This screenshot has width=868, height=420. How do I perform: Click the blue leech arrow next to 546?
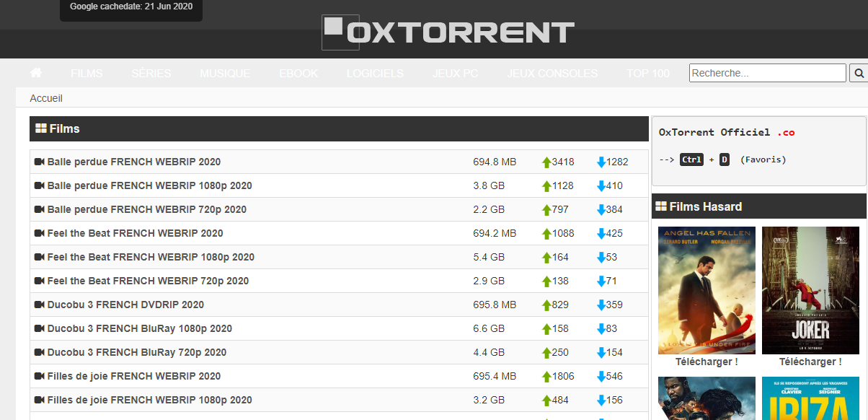(x=601, y=377)
